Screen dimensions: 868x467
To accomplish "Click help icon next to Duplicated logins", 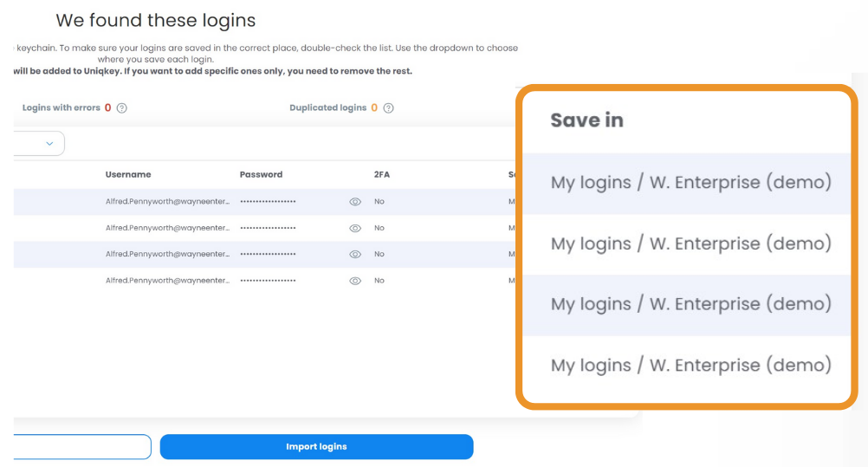I will click(389, 108).
